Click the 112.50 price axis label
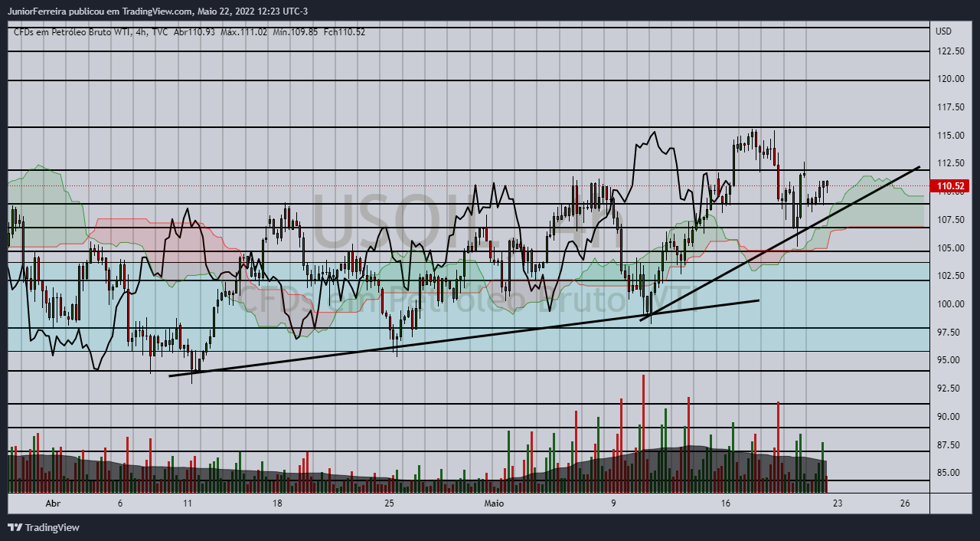Screen dimensions: 980x541 point(950,163)
